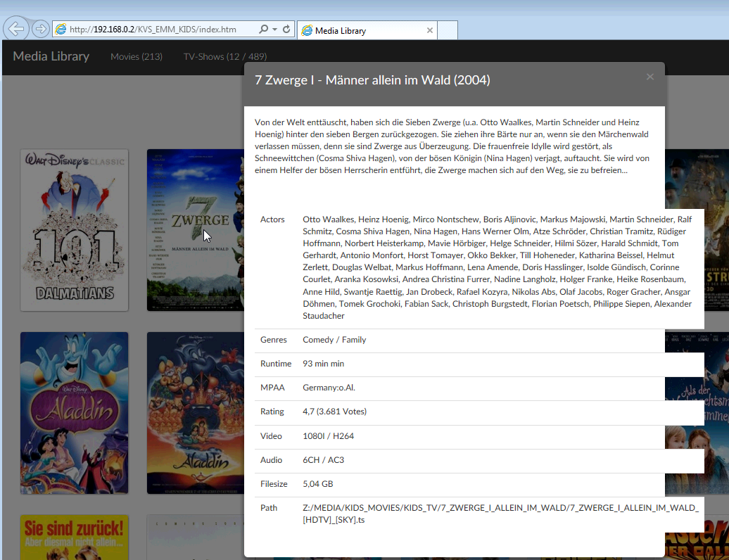Click the '6CH / AC3' audio value
Viewport: 729px width, 560px height.
tap(324, 459)
